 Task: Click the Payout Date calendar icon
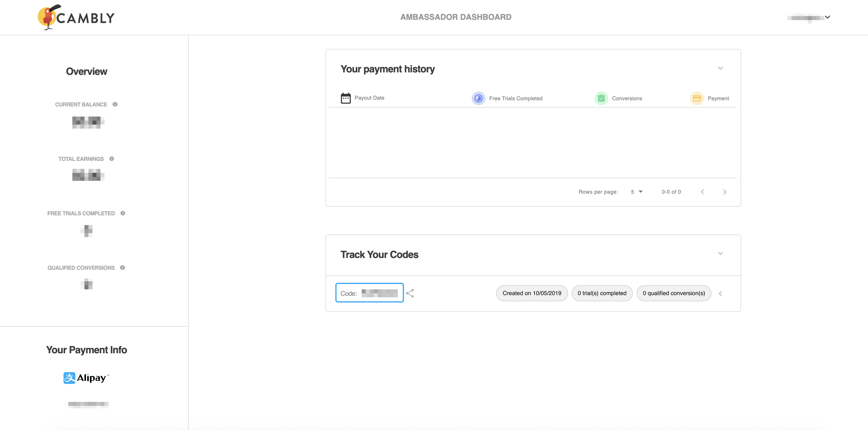point(346,98)
